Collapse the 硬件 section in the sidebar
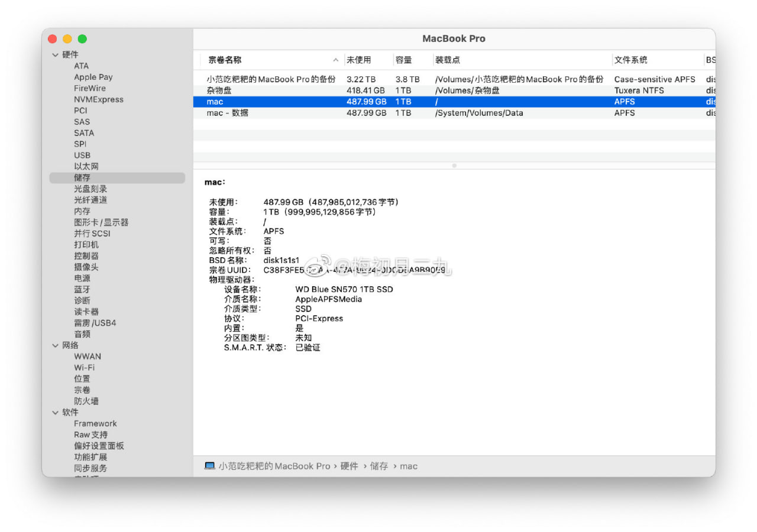 [56, 55]
